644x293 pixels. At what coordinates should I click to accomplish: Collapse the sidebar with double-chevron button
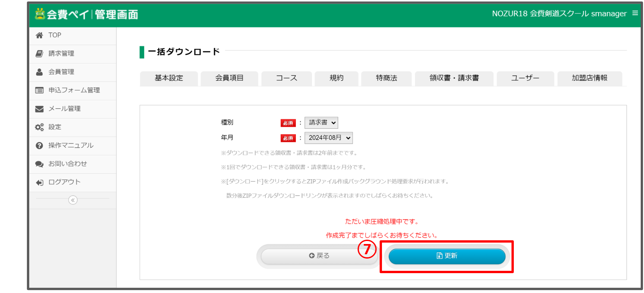[73, 200]
